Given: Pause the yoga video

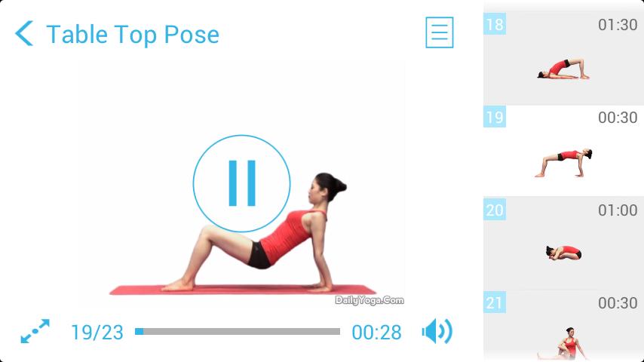Looking at the screenshot, I should tap(241, 183).
